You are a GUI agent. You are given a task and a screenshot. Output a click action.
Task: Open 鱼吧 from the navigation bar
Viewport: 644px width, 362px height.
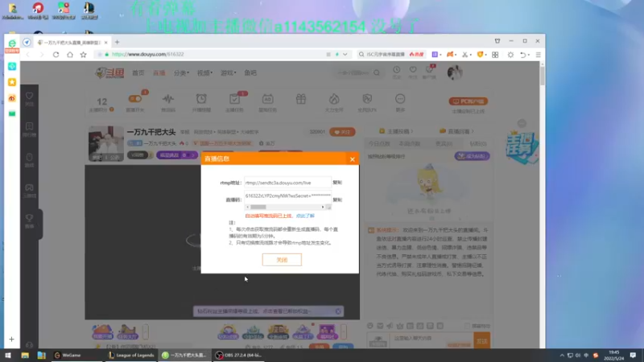(250, 72)
